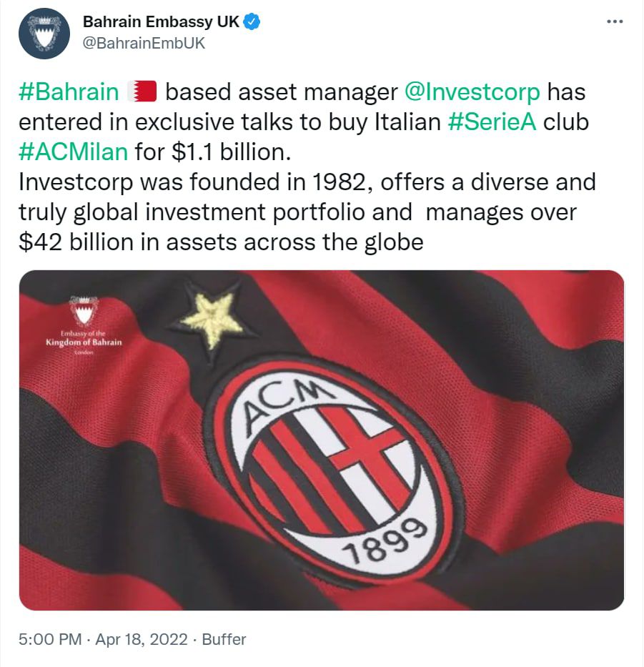This screenshot has width=644, height=667.
Task: Open the #Bahrain hashtag
Action: [x=69, y=92]
